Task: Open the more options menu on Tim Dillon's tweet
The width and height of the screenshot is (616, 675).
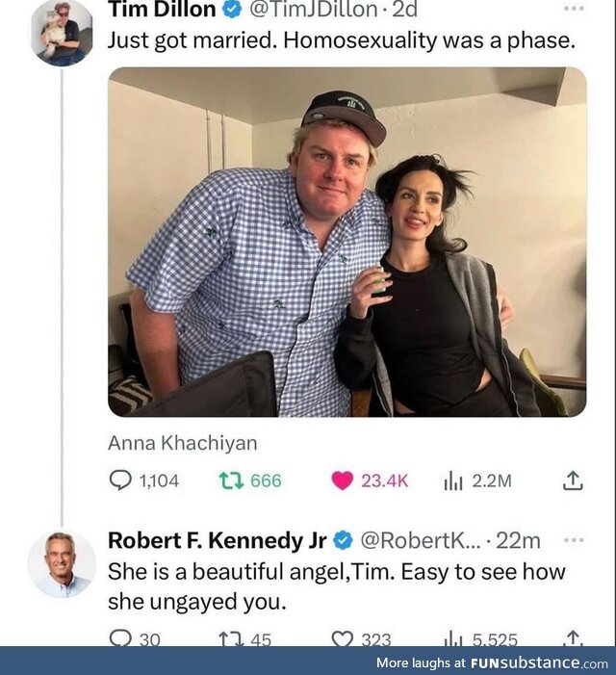Action: click(x=574, y=9)
